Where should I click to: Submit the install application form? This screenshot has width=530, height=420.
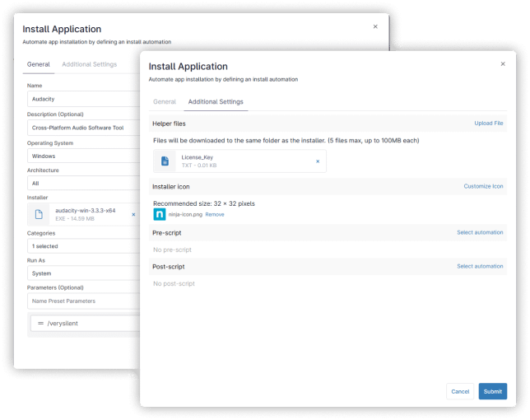(492, 391)
